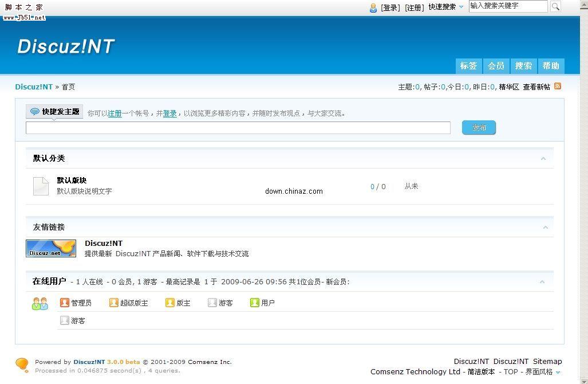The image size is (588, 384).
Task: Click the 默认版块说明文字 description
Action: [84, 191]
